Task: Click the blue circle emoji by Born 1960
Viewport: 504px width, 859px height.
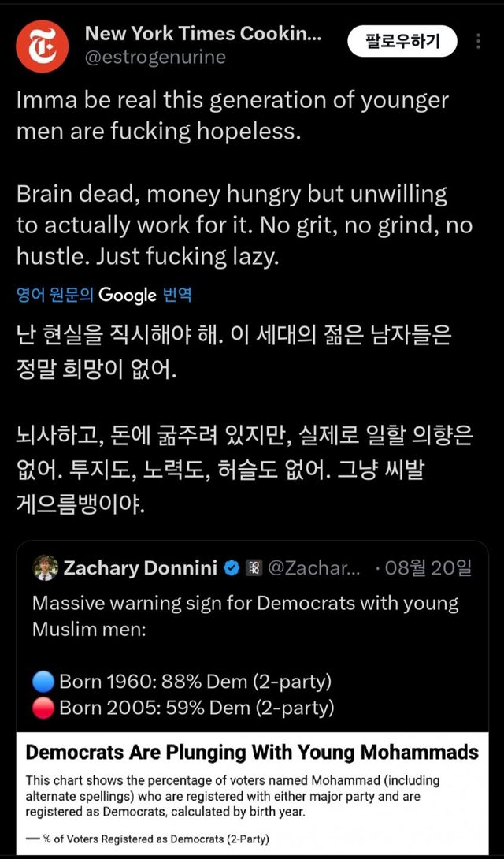Action: [x=44, y=681]
